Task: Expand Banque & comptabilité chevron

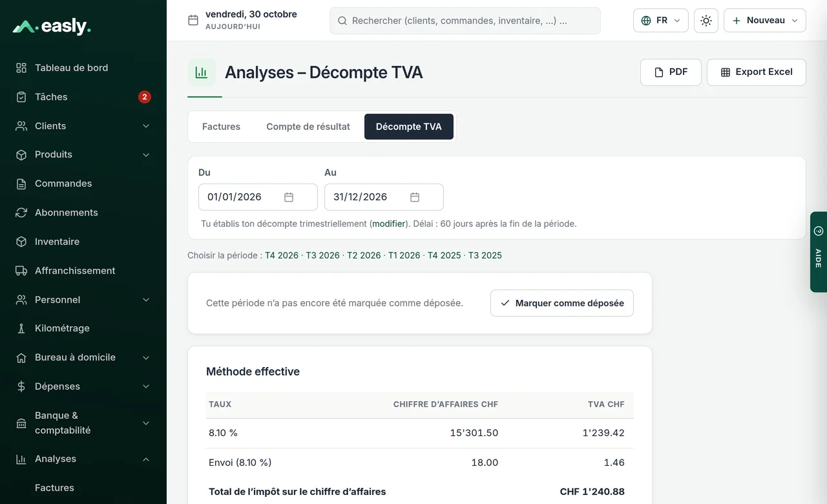Action: click(146, 423)
